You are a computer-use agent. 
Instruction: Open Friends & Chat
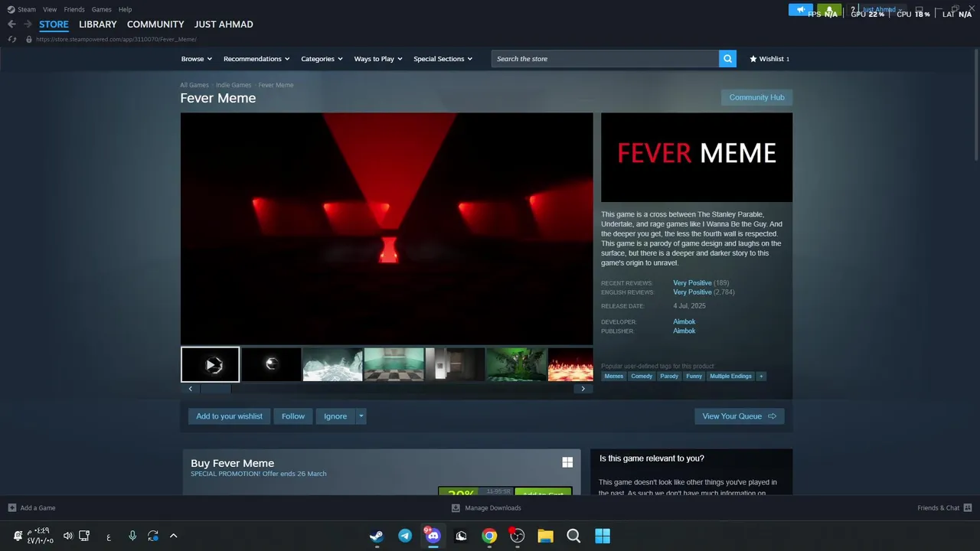944,508
